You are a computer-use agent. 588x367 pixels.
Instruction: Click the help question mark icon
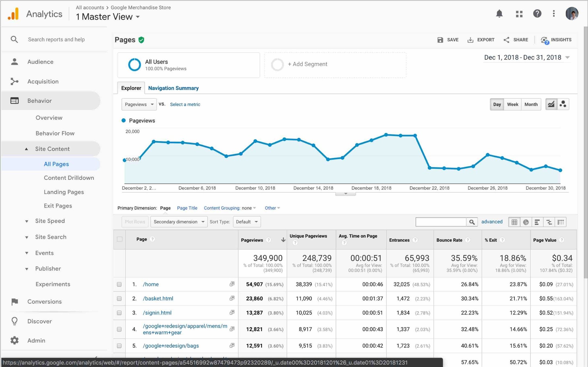tap(537, 14)
